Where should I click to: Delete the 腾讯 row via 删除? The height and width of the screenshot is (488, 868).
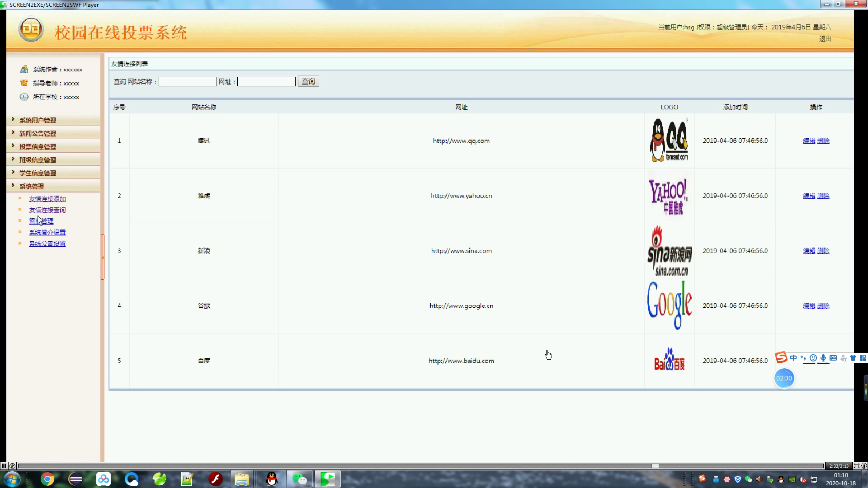pos(823,141)
